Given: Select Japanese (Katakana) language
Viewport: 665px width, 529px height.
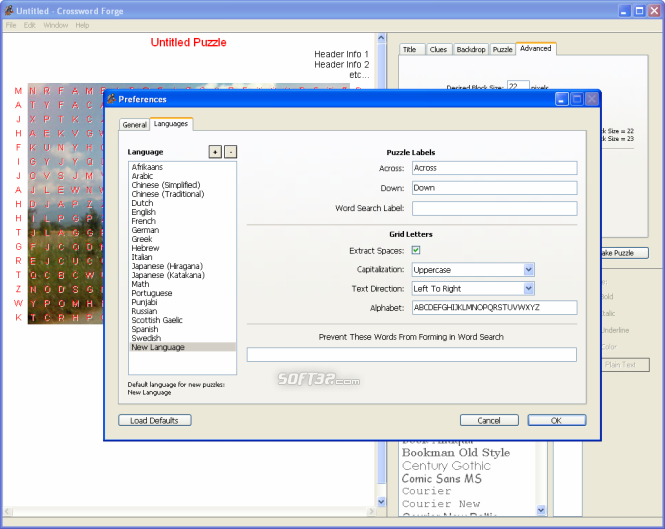Looking at the screenshot, I should click(182, 275).
